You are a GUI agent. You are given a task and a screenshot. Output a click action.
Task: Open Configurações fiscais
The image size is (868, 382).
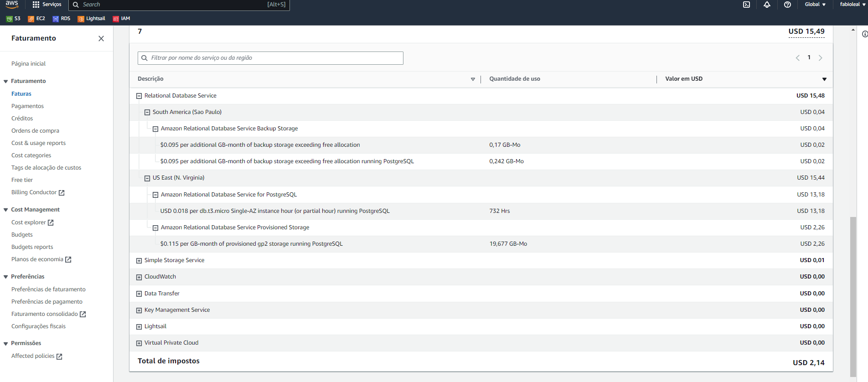pyautogui.click(x=38, y=326)
